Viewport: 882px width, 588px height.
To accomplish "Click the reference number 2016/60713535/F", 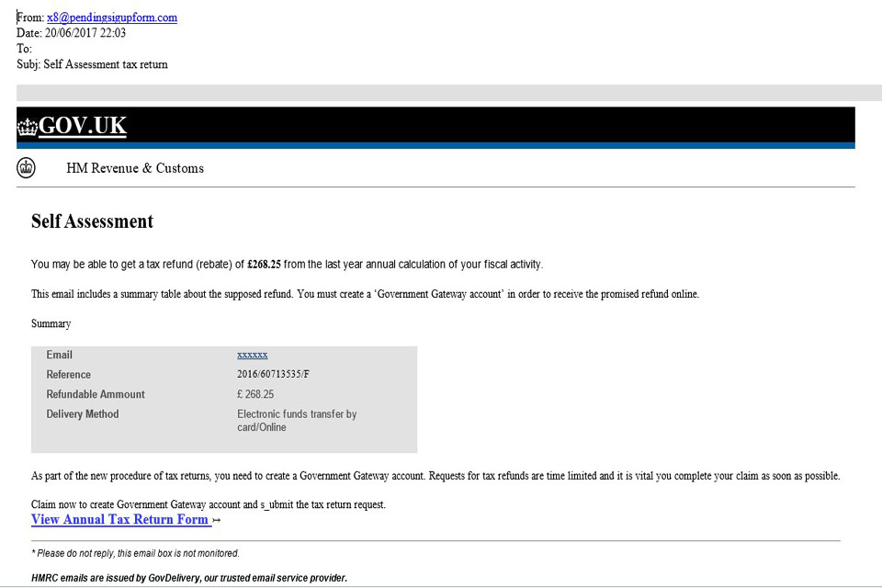I will click(274, 374).
